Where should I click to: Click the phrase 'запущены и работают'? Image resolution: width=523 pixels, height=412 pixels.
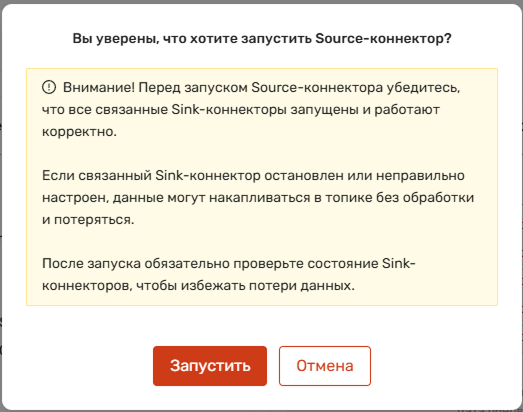[x=365, y=109]
